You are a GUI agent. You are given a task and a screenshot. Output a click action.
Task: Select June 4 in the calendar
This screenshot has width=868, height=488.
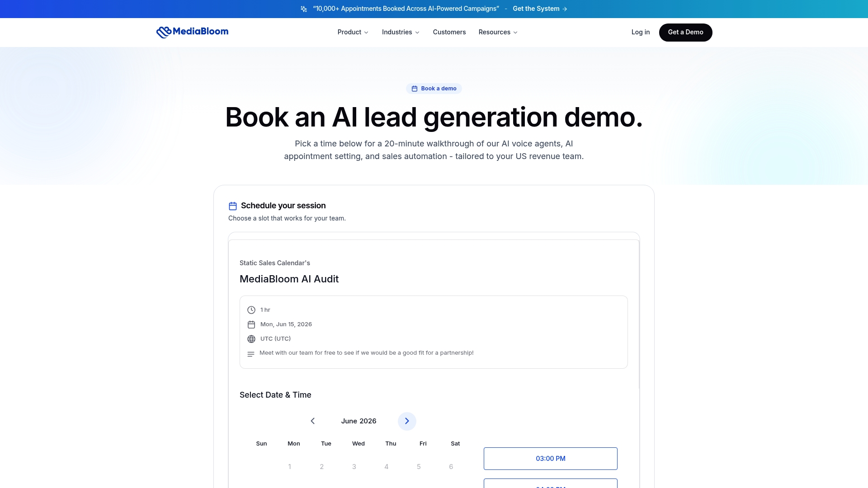click(x=387, y=467)
